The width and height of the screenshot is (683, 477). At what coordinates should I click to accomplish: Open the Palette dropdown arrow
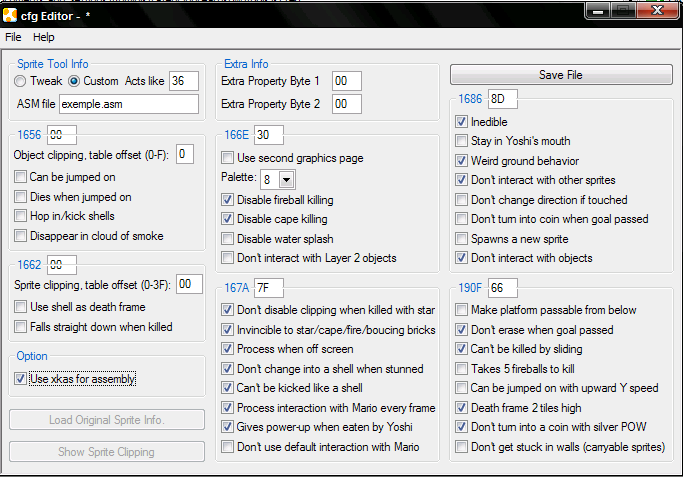click(x=287, y=180)
